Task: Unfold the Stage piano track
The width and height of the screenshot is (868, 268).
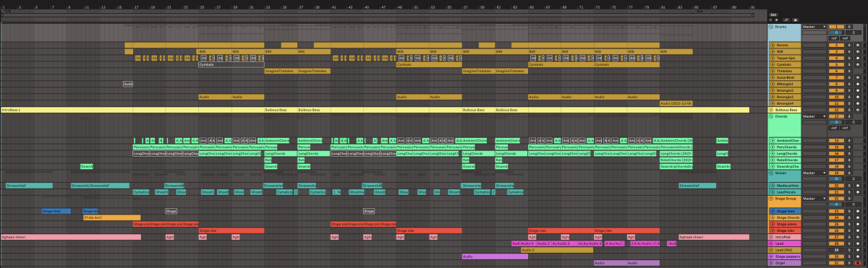Action: pyautogui.click(x=773, y=224)
